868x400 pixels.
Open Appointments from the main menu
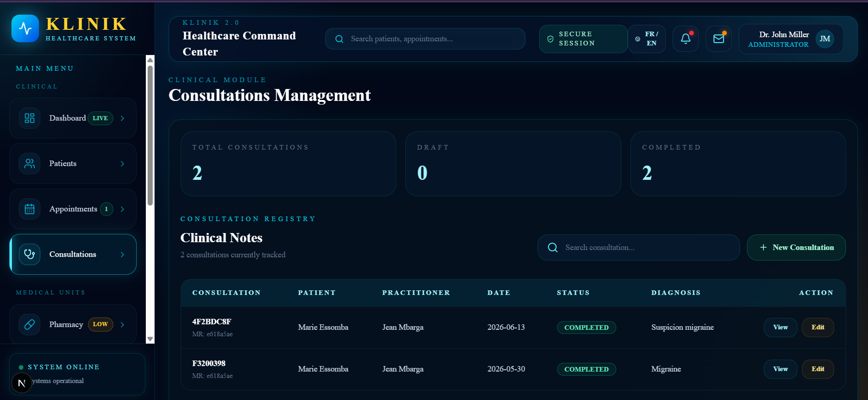[x=73, y=209]
